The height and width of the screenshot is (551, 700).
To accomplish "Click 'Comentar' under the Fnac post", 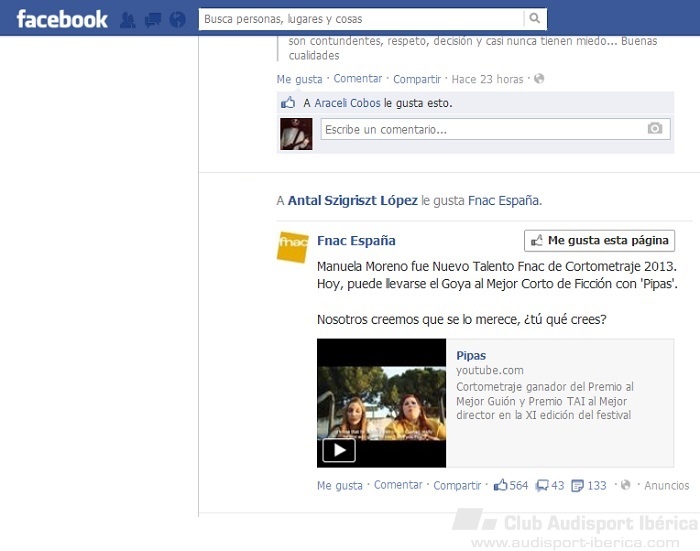I will (x=398, y=485).
